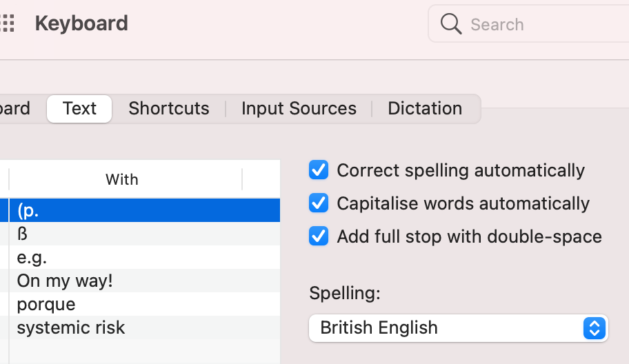The height and width of the screenshot is (364, 629).
Task: Uncheck Add full stop with double-space
Action: [319, 236]
